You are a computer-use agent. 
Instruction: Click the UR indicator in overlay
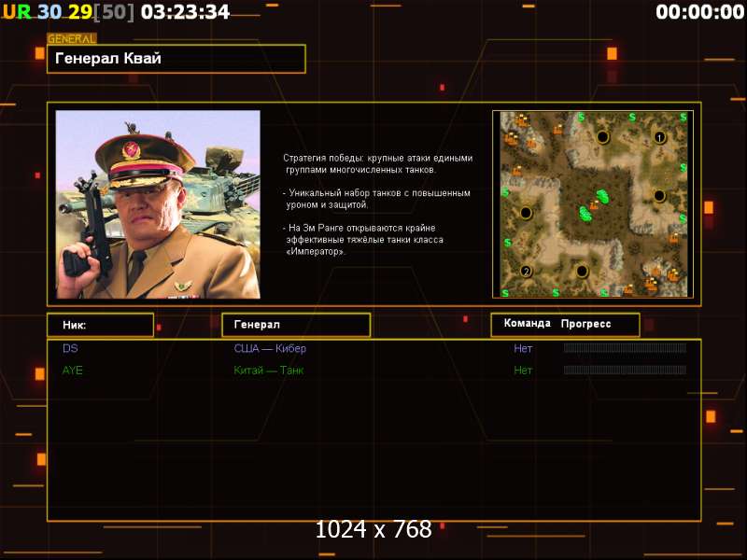click(x=17, y=12)
